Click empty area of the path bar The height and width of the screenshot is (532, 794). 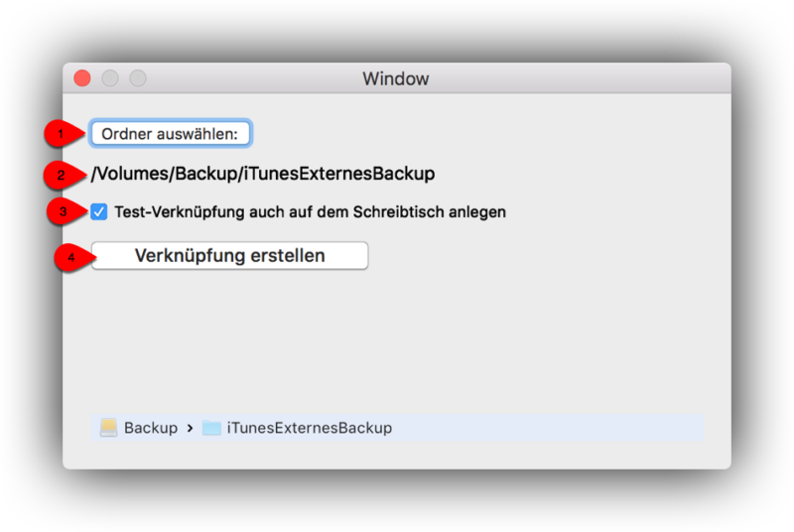click(x=547, y=428)
